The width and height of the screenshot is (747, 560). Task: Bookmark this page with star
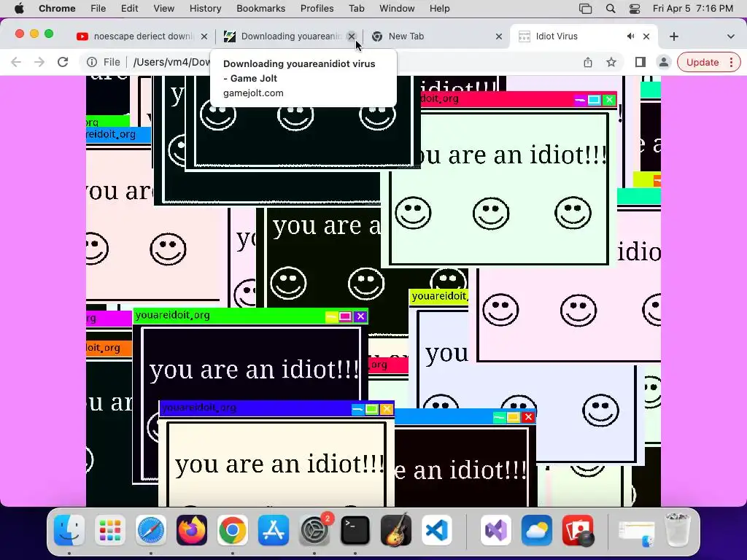tap(611, 63)
